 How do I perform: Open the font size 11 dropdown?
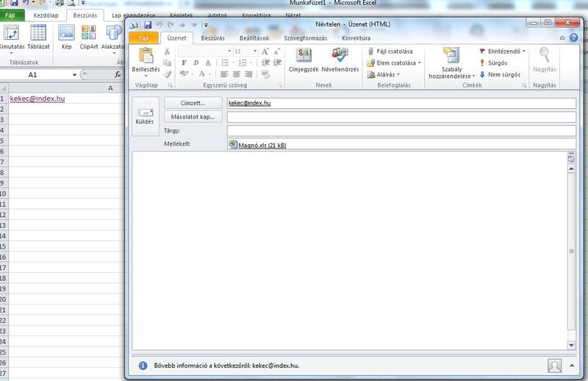[x=255, y=51]
